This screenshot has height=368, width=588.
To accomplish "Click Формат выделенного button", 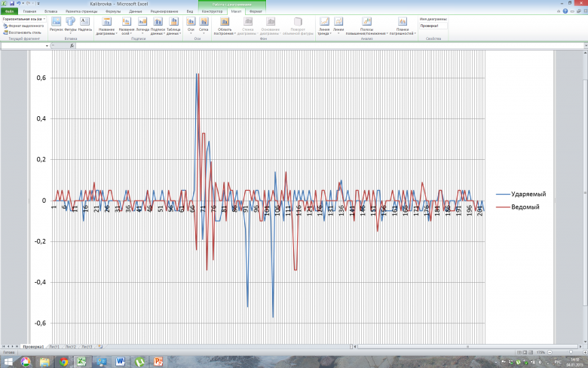I will pyautogui.click(x=26, y=25).
